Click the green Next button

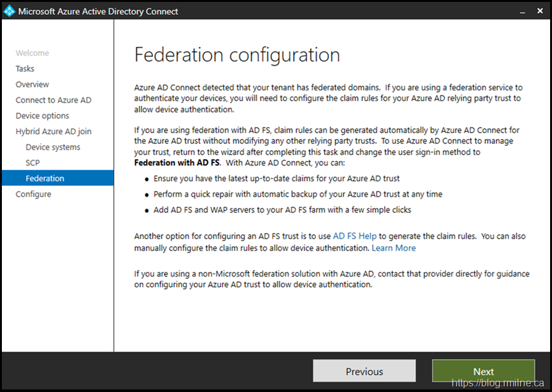(x=483, y=371)
